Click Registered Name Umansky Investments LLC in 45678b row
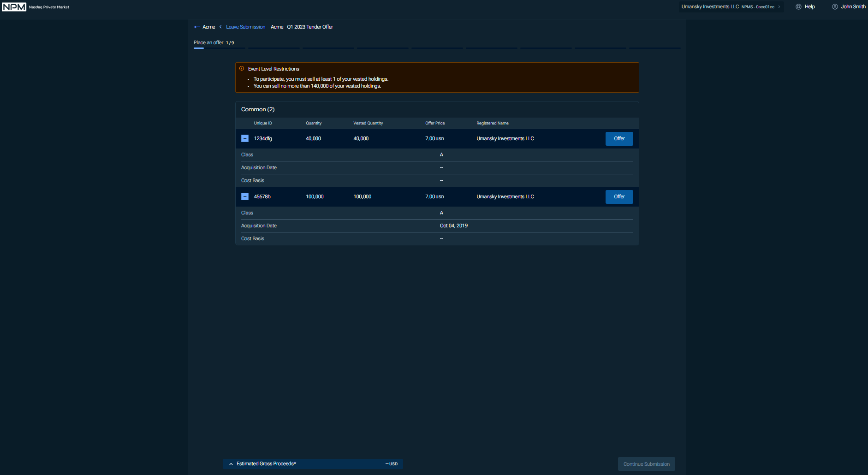This screenshot has width=868, height=475. coord(505,197)
